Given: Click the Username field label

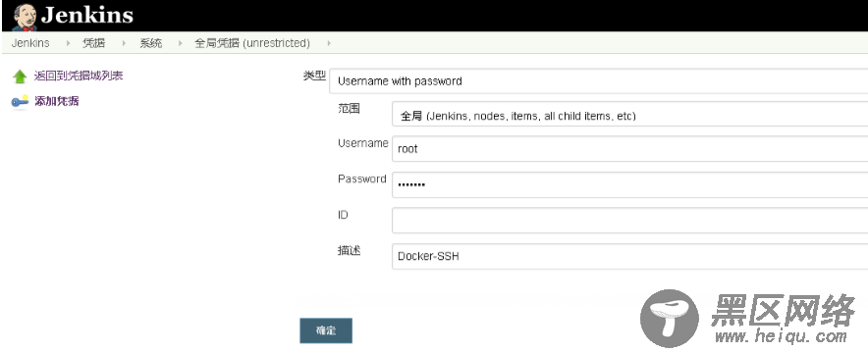Looking at the screenshot, I should [363, 143].
